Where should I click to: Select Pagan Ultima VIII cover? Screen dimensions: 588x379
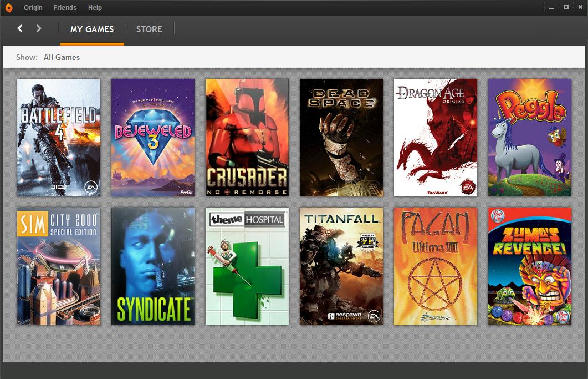pos(436,266)
